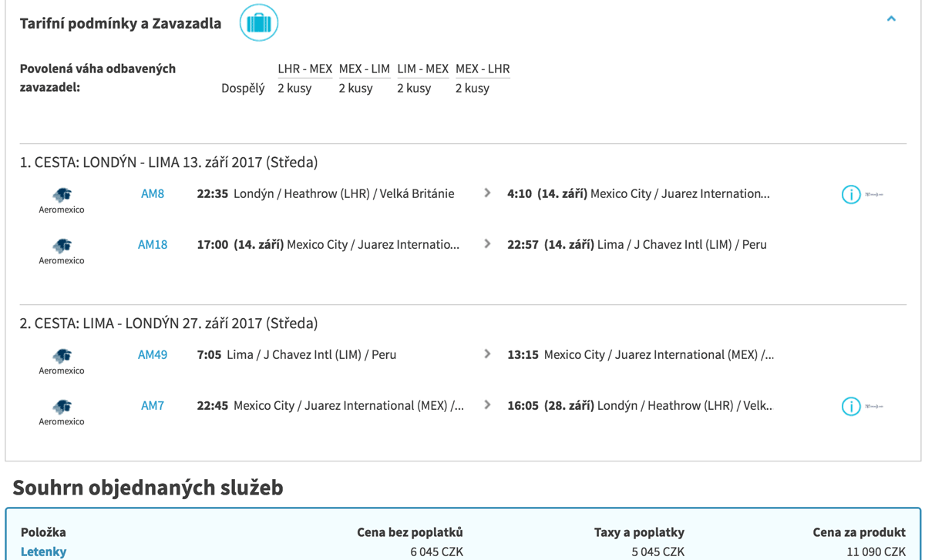Open flight number AM49 link
Image resolution: width=925 pixels, height=560 pixels.
coord(153,355)
